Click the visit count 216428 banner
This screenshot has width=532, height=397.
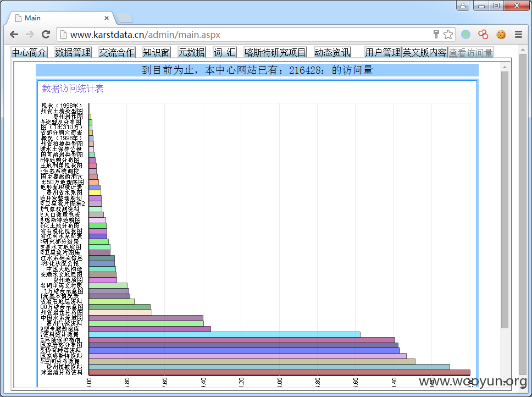(x=257, y=70)
